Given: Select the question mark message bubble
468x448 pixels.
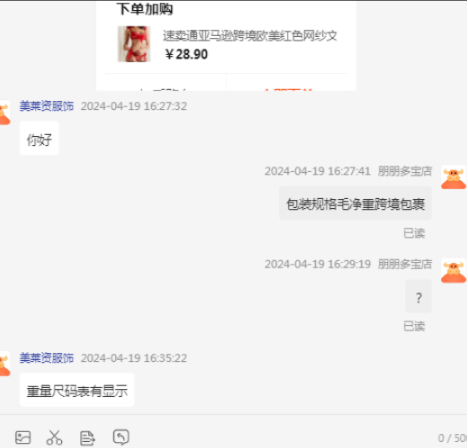Looking at the screenshot, I should point(419,296).
